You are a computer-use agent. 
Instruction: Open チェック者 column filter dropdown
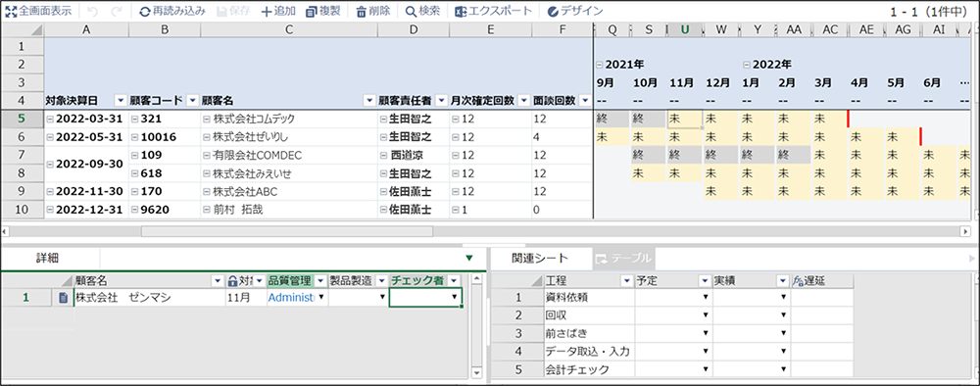click(x=454, y=280)
